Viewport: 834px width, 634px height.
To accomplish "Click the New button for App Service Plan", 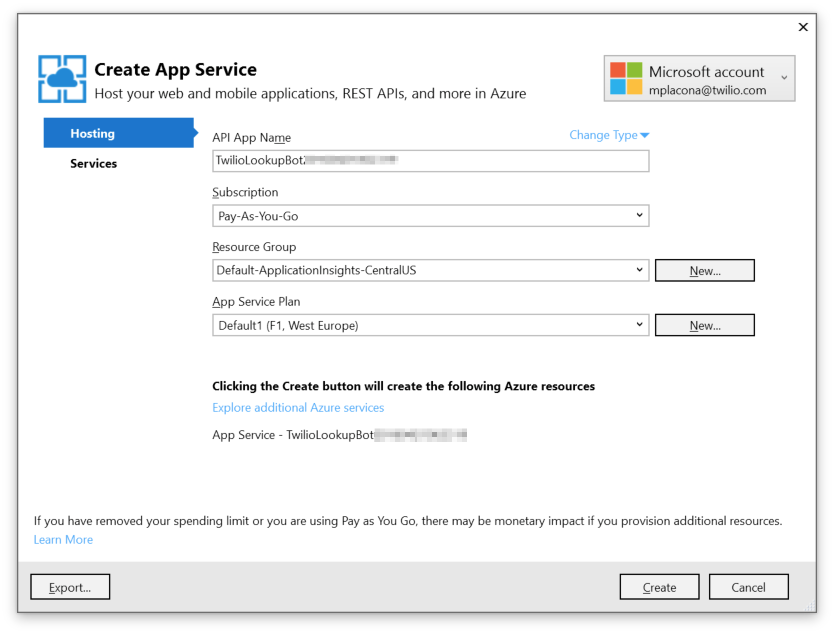I will [705, 325].
